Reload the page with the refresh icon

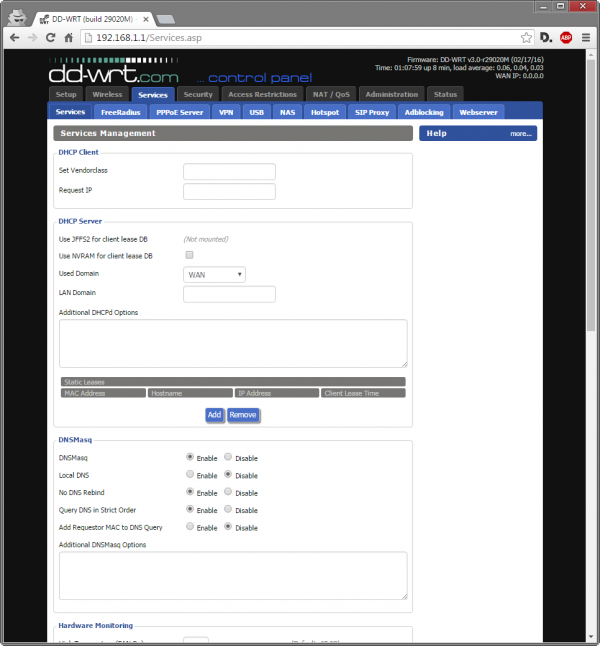coord(51,37)
